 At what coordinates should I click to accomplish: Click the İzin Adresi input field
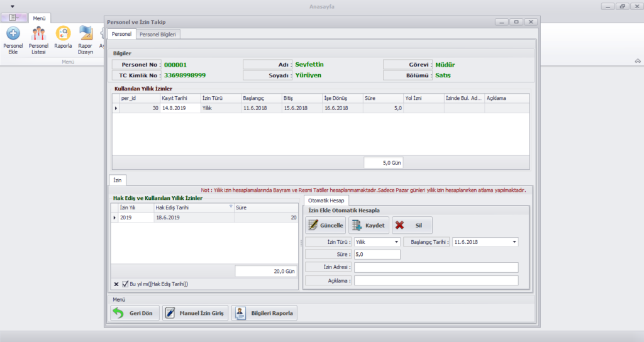coord(436,267)
